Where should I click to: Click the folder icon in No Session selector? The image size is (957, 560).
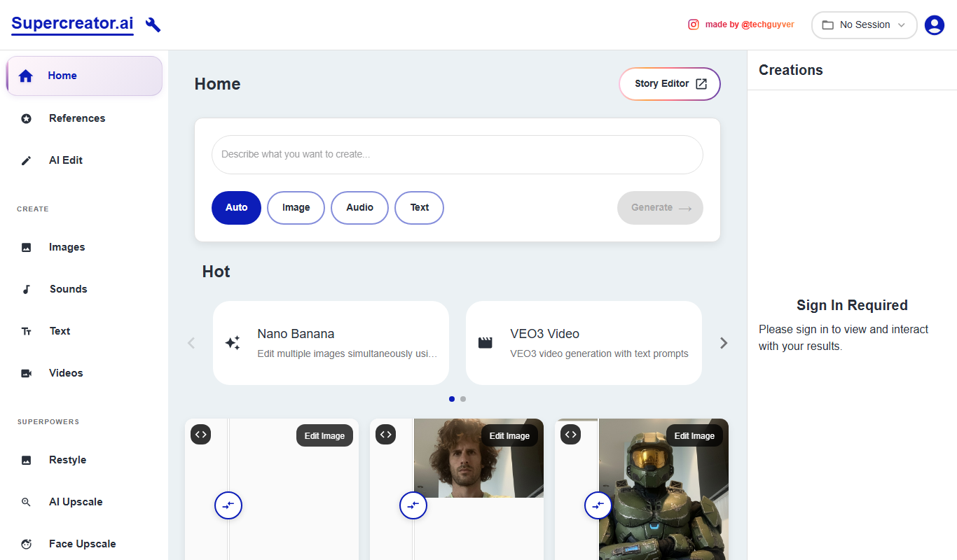click(828, 25)
